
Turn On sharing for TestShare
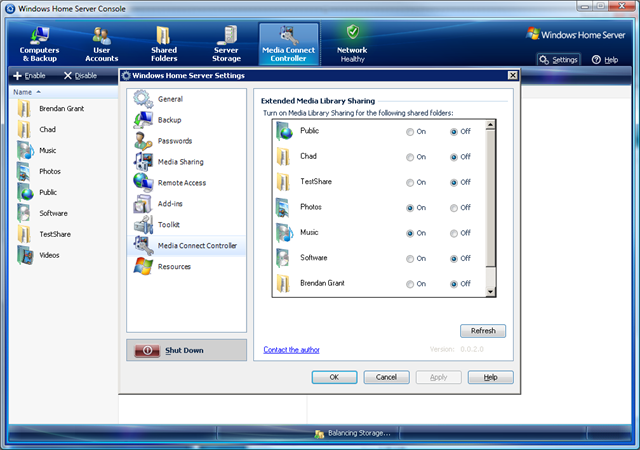point(410,183)
